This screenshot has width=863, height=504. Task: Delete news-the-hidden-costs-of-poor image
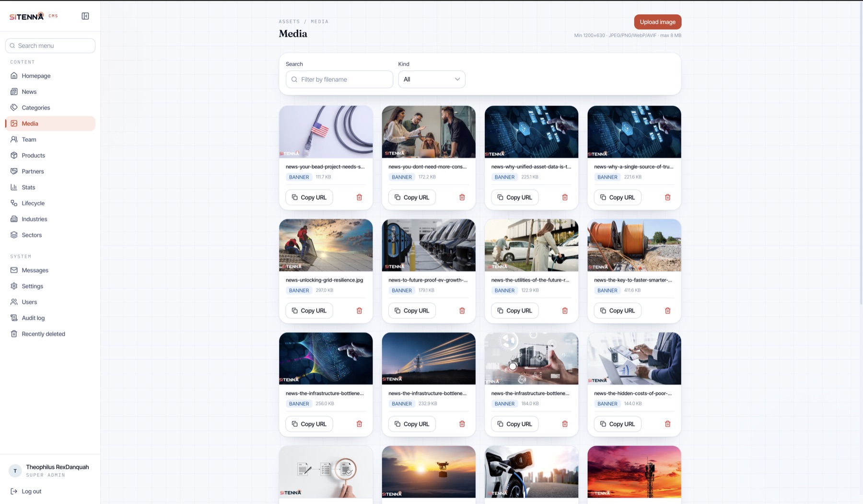pos(668,424)
